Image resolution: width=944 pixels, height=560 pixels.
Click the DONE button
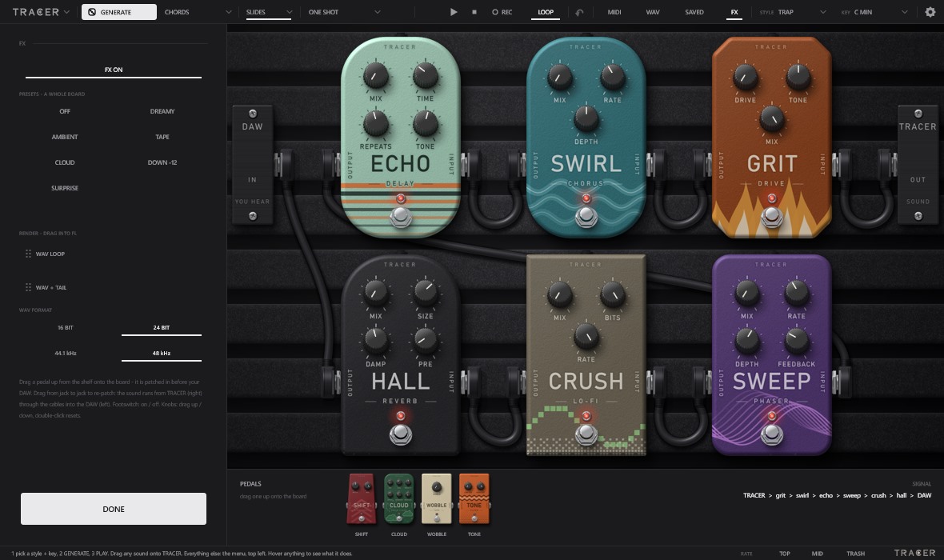pyautogui.click(x=113, y=509)
